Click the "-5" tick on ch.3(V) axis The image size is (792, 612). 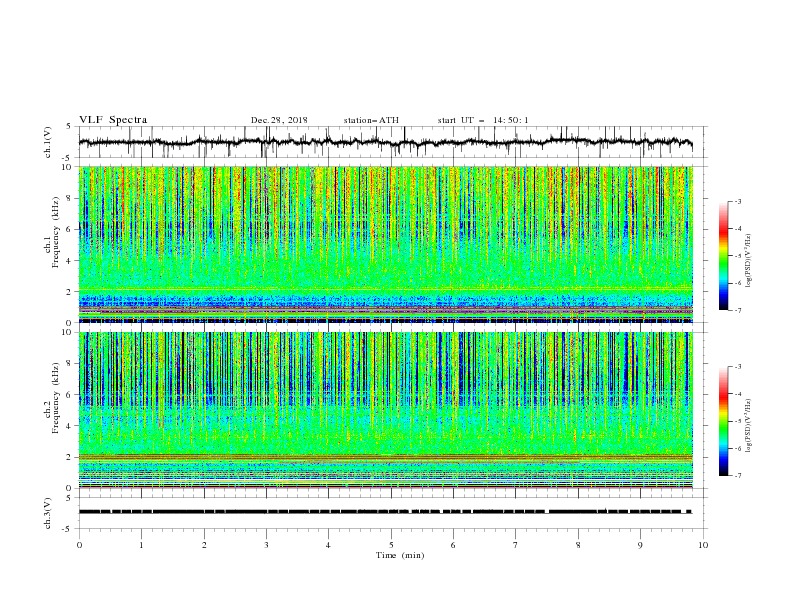pos(68,529)
